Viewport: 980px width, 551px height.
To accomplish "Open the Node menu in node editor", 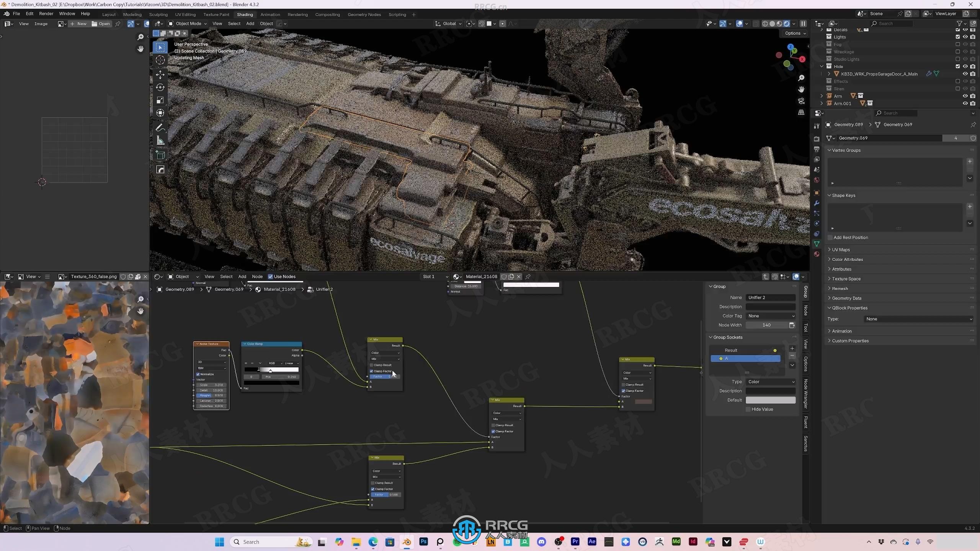I will click(x=257, y=277).
